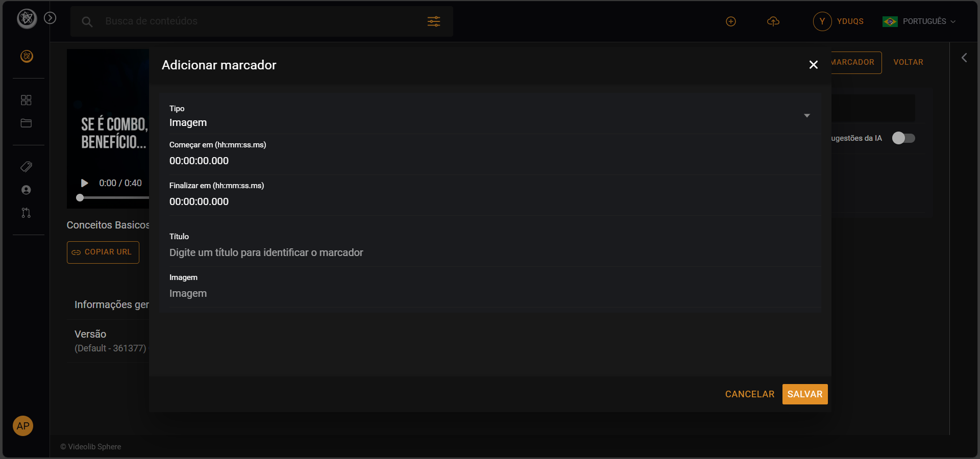The width and height of the screenshot is (980, 459).
Task: Click the Salvar button
Action: (x=804, y=394)
